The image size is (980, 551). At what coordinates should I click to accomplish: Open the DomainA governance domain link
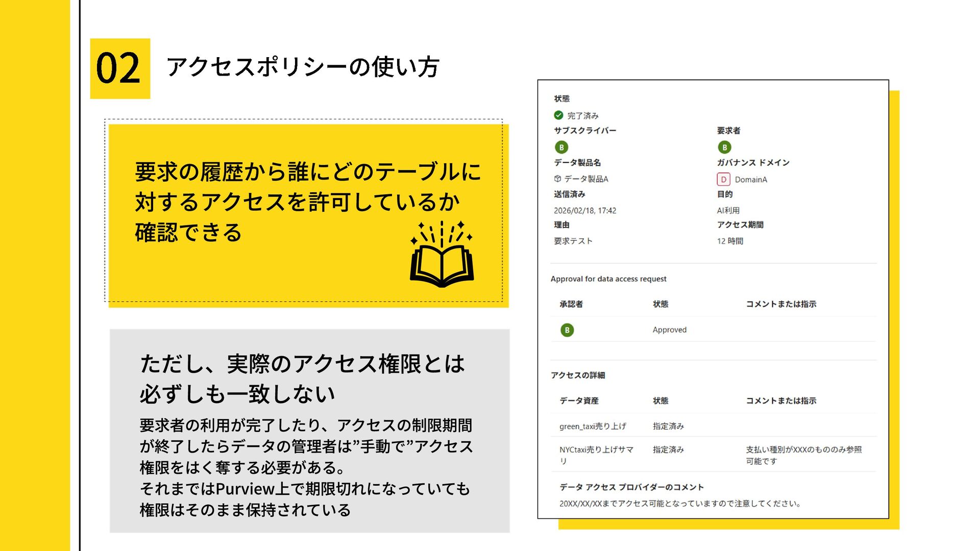click(x=750, y=180)
